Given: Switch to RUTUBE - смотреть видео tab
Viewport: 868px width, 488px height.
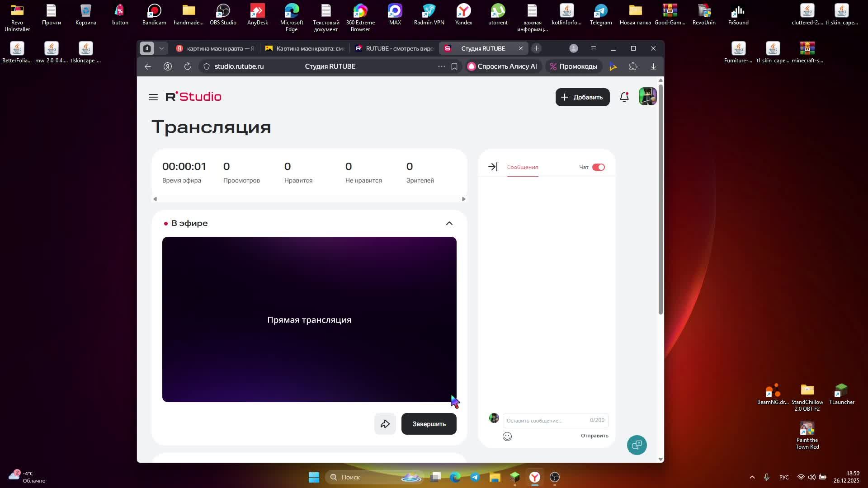Looking at the screenshot, I should tap(395, 48).
